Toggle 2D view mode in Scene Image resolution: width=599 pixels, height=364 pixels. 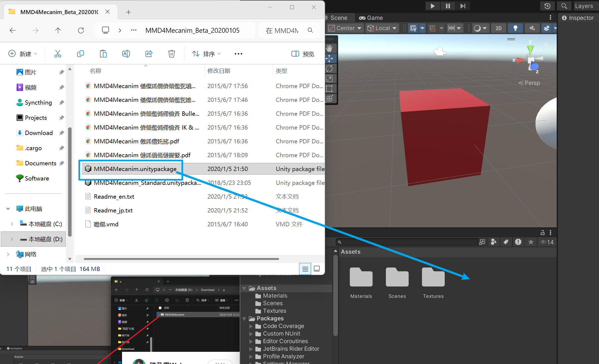[x=498, y=28]
